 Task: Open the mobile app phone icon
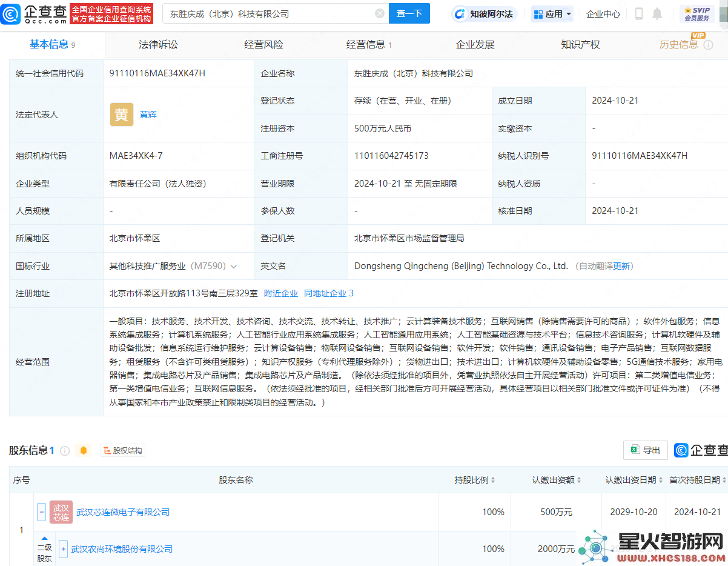point(639,14)
